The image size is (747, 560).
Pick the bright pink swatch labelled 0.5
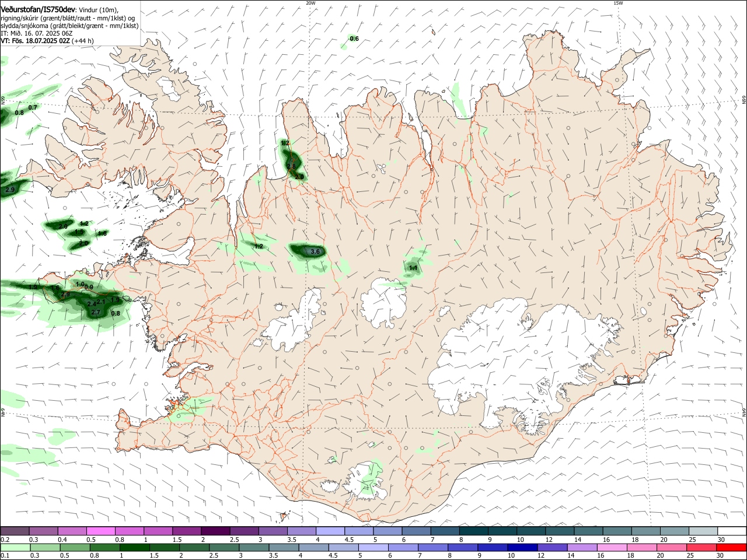(100, 531)
